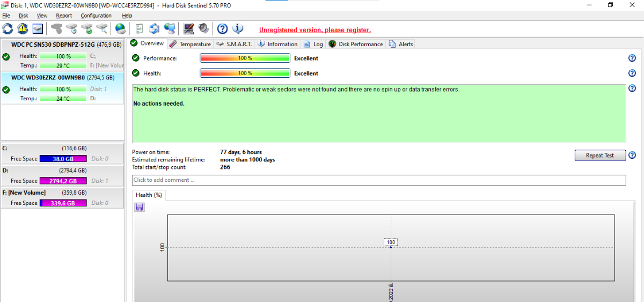Click the speaker icon in the toolbar
644x302 pixels.
click(203, 28)
